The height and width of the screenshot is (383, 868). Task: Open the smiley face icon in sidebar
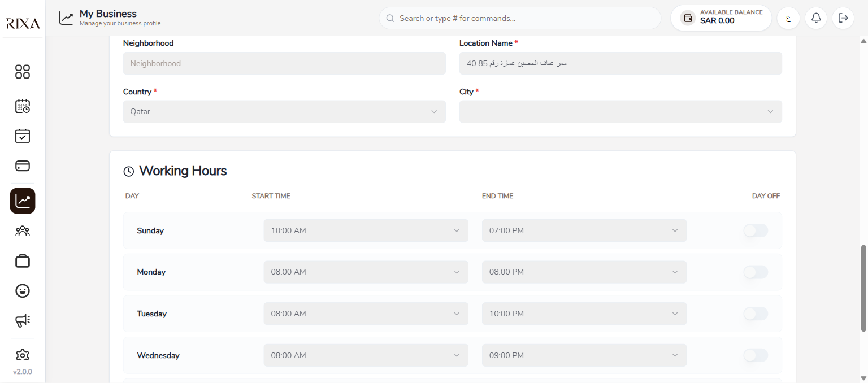click(23, 291)
